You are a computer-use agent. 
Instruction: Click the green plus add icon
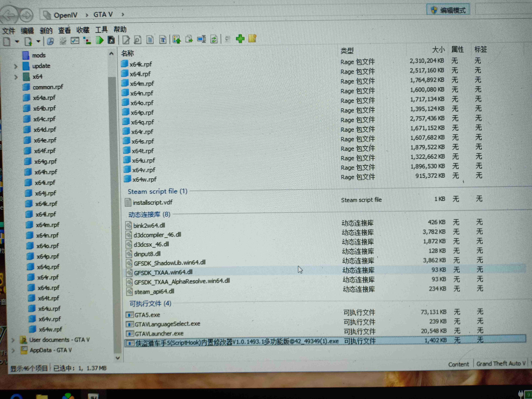(x=240, y=38)
